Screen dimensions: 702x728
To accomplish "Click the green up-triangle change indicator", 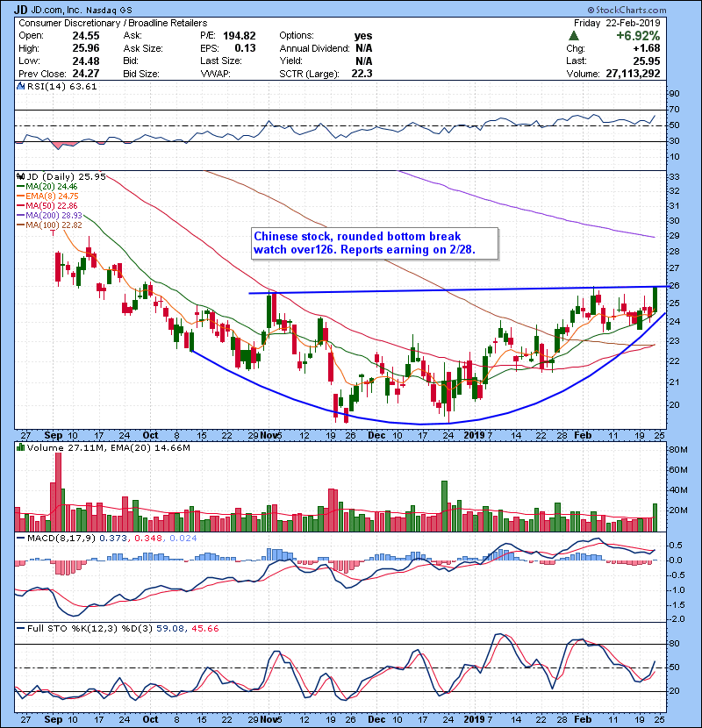I will tap(574, 36).
